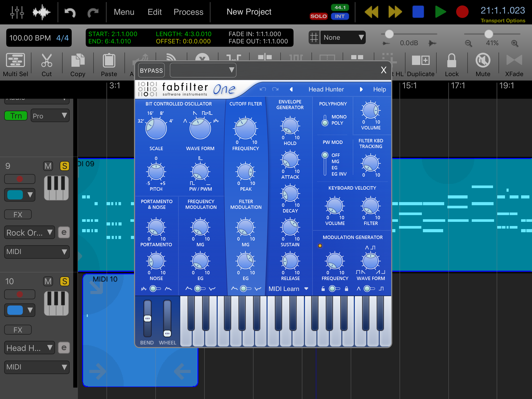Mute track 10 with M button

click(x=48, y=281)
